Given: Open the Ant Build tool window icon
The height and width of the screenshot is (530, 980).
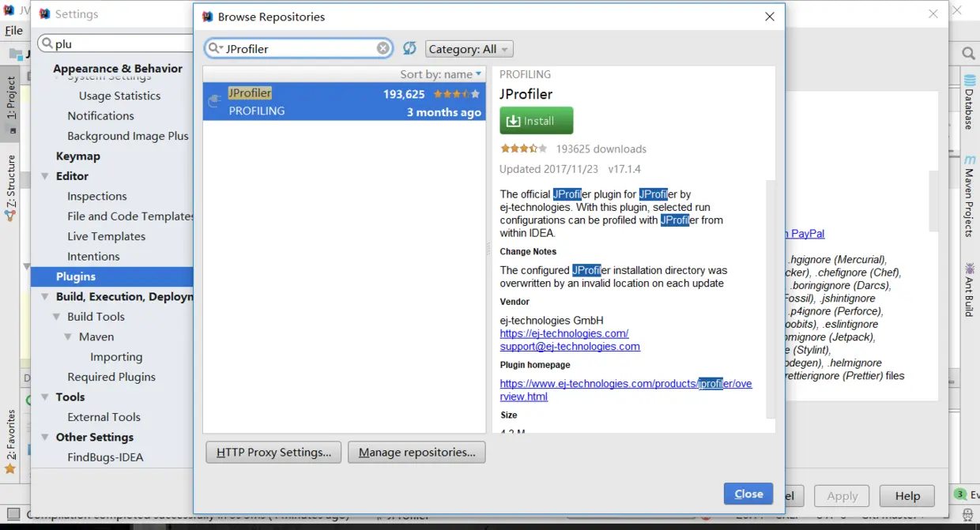Looking at the screenshot, I should point(969,269).
